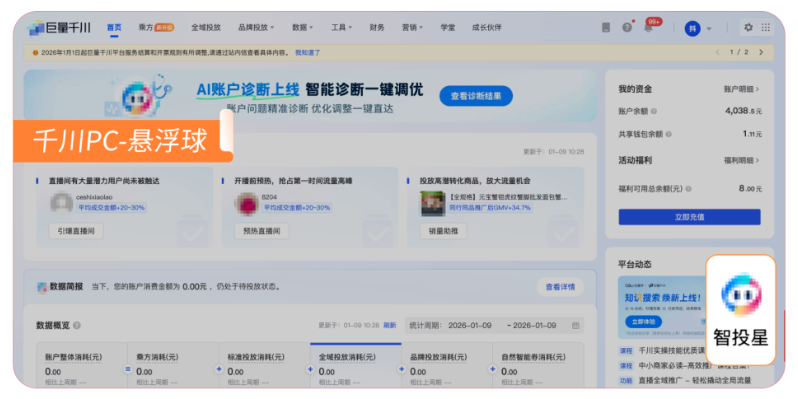Expand the 营销 dropdown menu
Screen dimensions: 798x399
(x=412, y=27)
